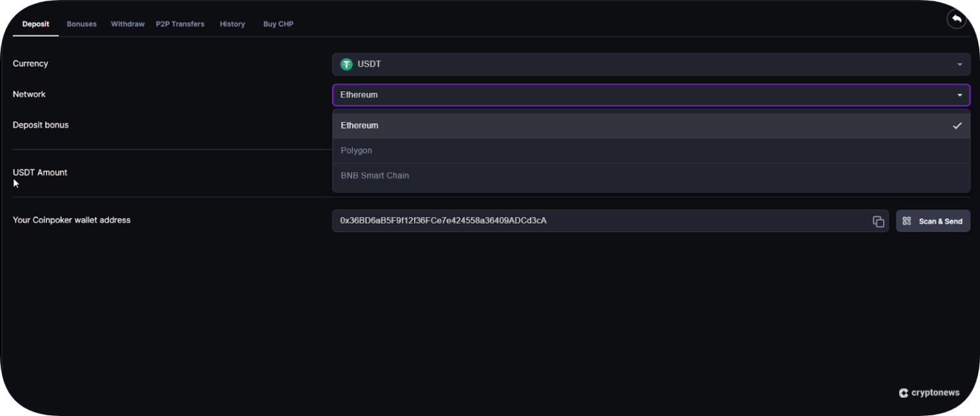Open the Withdraw tab
Image resolution: width=980 pixels, height=416 pixels.
click(128, 24)
